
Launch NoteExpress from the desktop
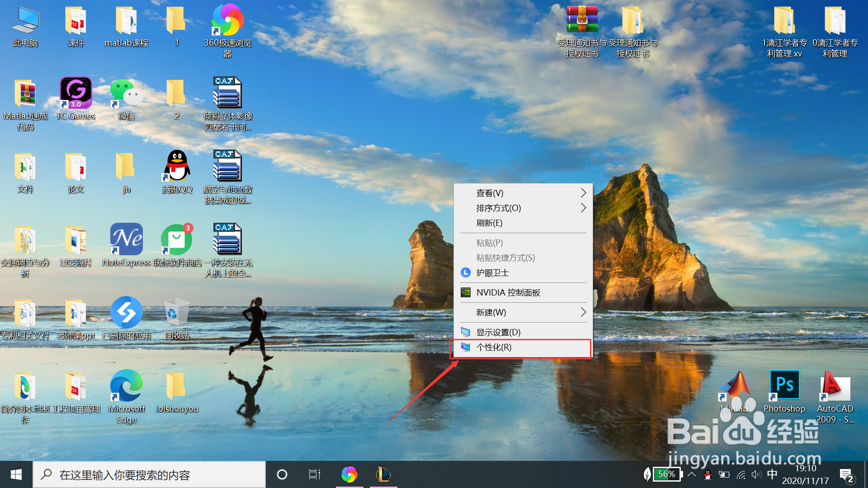point(126,239)
